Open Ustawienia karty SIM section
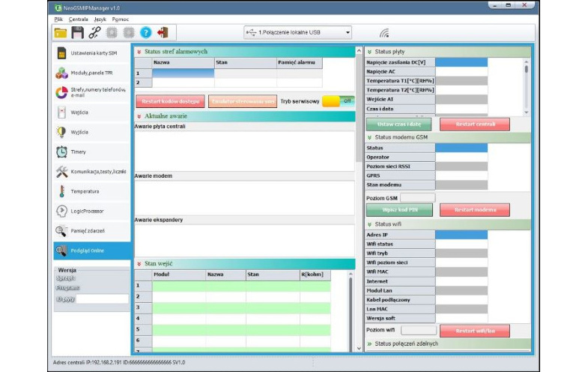The image size is (588, 372). point(92,53)
